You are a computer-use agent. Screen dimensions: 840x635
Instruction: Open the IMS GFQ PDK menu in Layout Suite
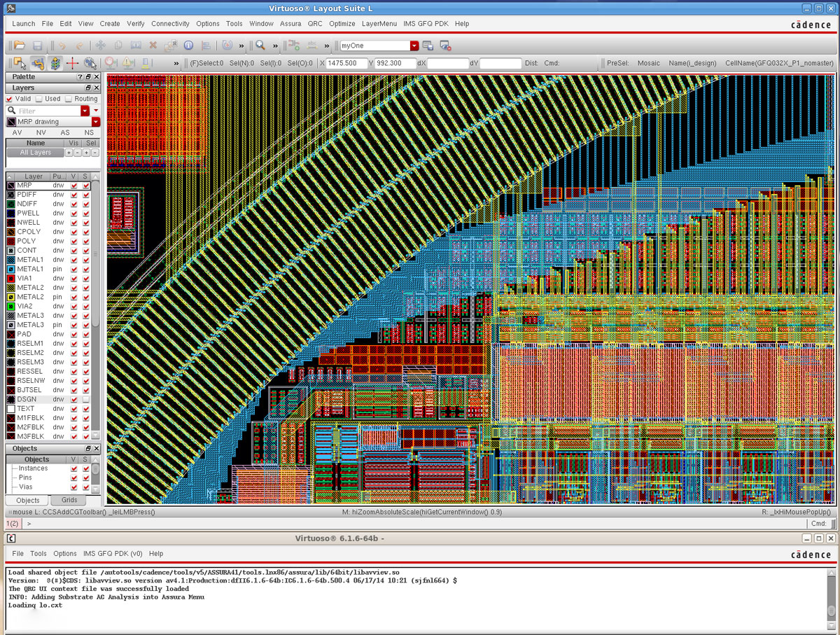coord(426,23)
